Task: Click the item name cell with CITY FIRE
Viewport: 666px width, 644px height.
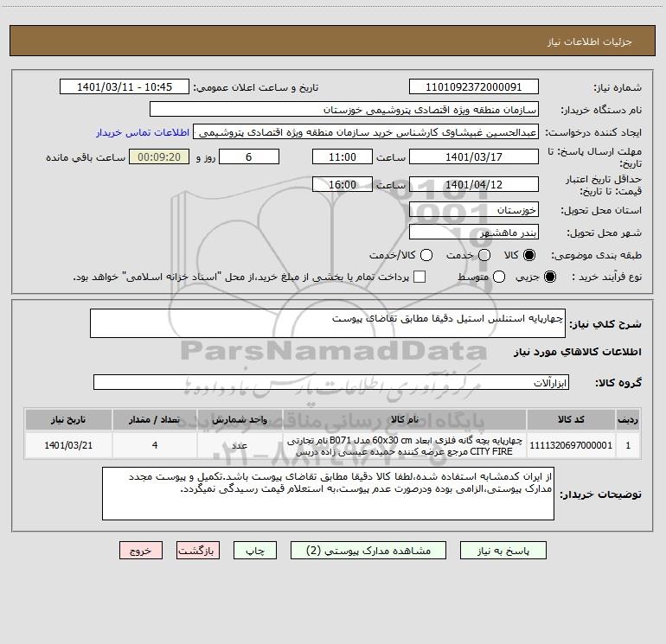Action: click(x=405, y=446)
